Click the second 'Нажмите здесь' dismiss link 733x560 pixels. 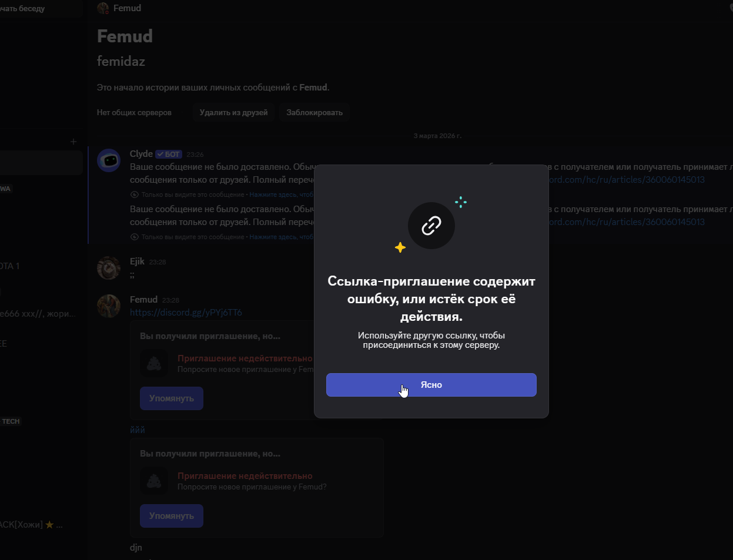point(282,237)
